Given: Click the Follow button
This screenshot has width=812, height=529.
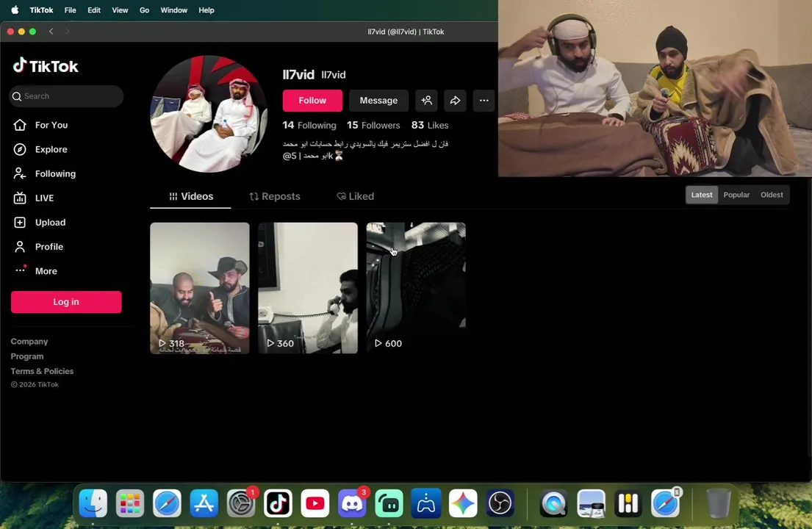Looking at the screenshot, I should (x=312, y=101).
